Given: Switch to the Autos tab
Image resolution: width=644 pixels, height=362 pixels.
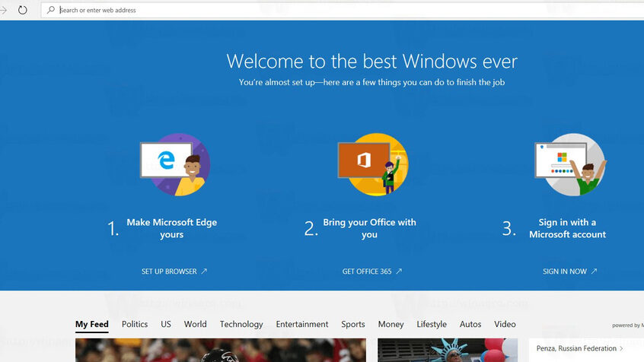Looking at the screenshot, I should click(x=470, y=324).
